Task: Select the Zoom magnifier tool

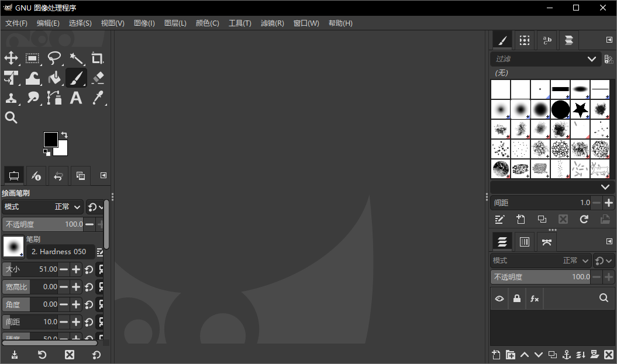Action: tap(11, 117)
